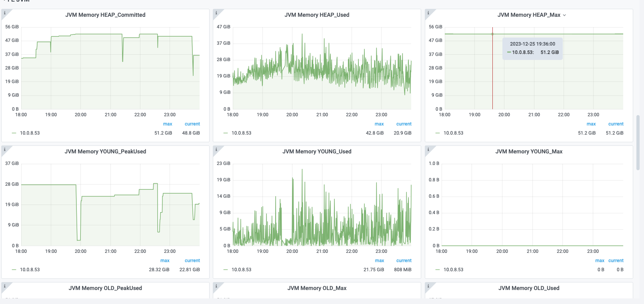Open info icon on JVM Memory OLD_Used panel
This screenshot has height=304, width=644.
(428, 286)
